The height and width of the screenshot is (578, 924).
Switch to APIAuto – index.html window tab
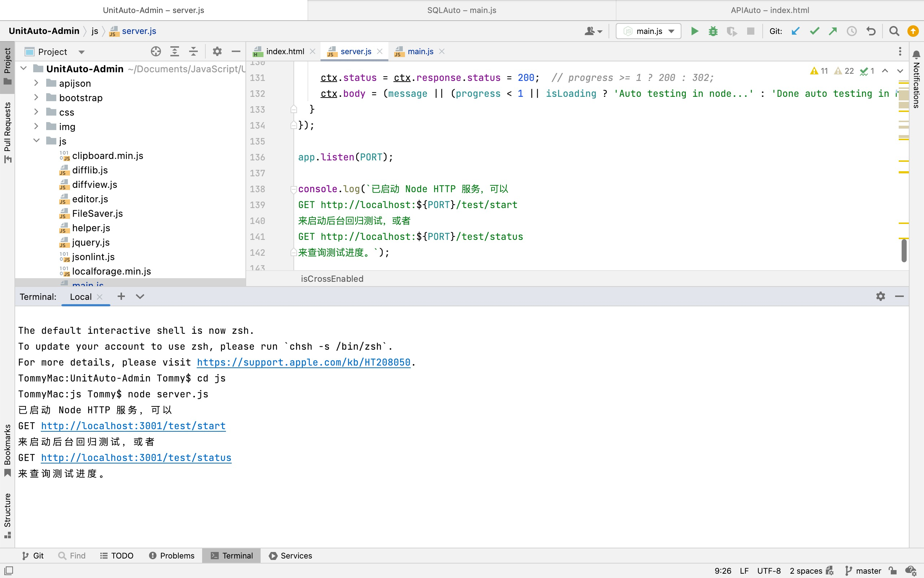point(770,10)
